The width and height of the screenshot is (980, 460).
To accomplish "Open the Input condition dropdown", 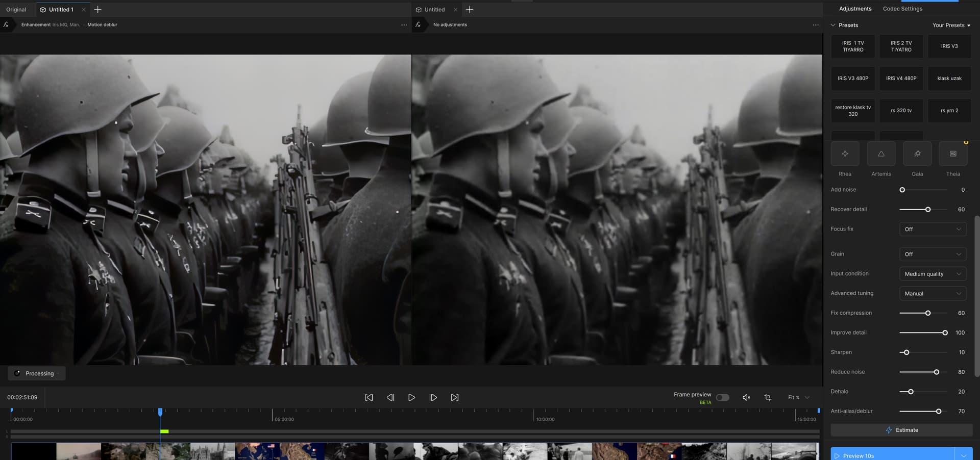I will point(932,274).
